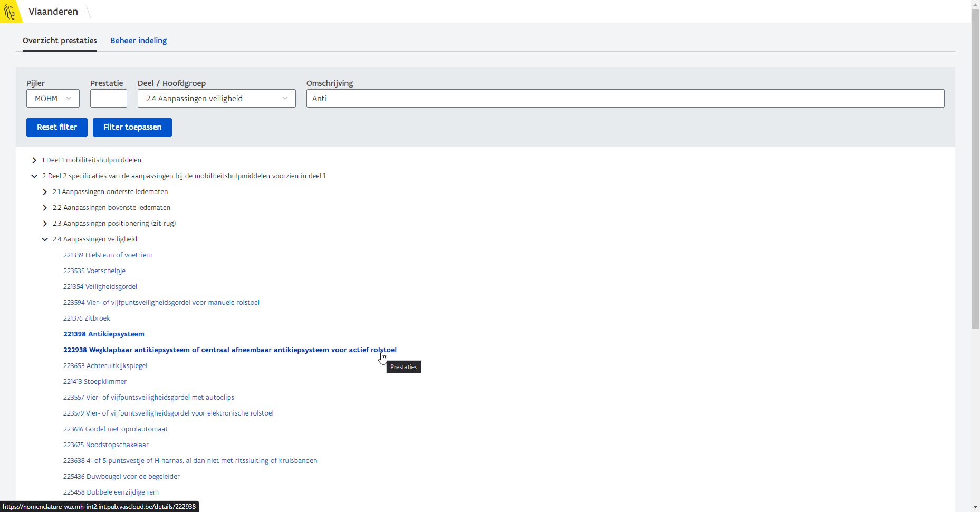Open 223616 Gordel met oprolautomaat
This screenshot has width=980, height=512.
(116, 429)
